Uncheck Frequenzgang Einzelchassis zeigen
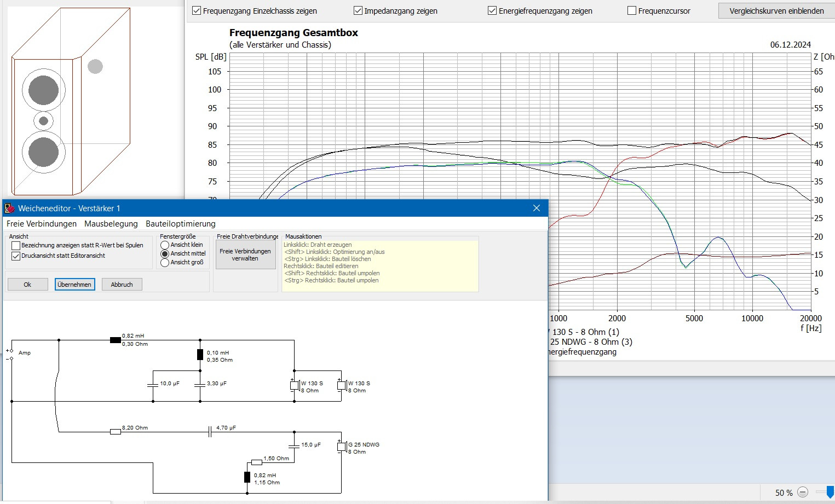The width and height of the screenshot is (835, 504). (x=197, y=11)
